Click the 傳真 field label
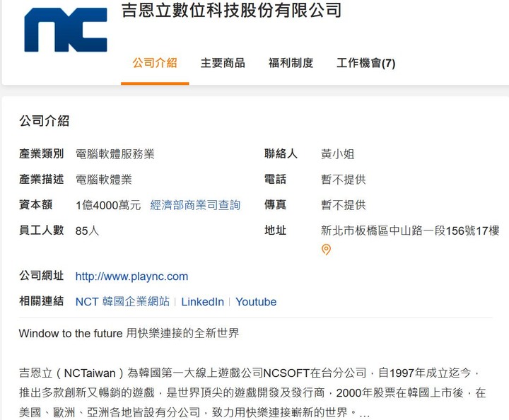 [275, 205]
